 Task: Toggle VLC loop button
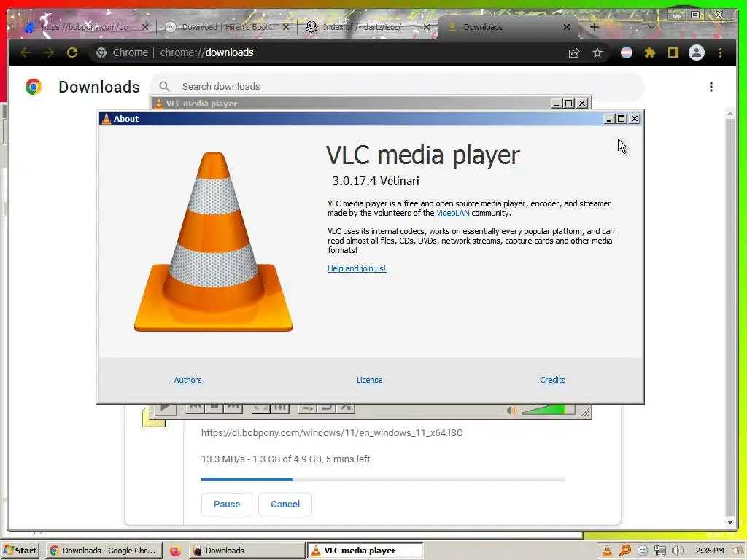327,408
